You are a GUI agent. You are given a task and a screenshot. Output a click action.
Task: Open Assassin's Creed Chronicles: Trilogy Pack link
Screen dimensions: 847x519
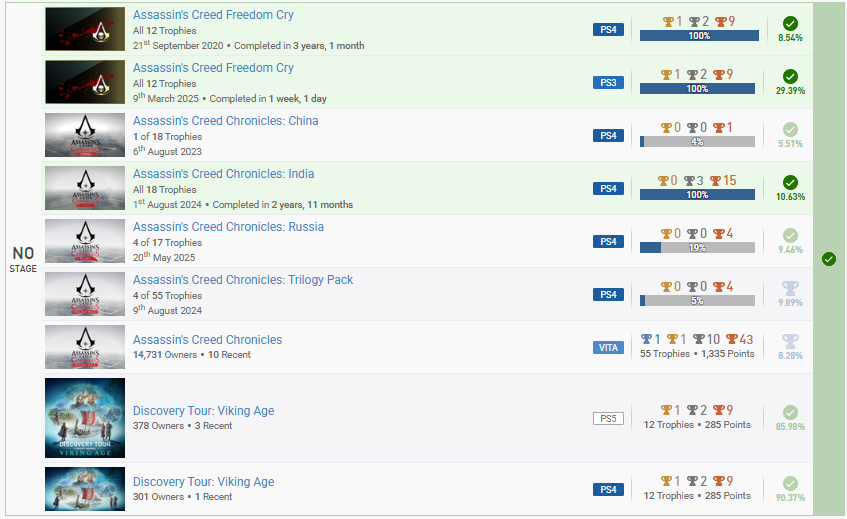243,280
